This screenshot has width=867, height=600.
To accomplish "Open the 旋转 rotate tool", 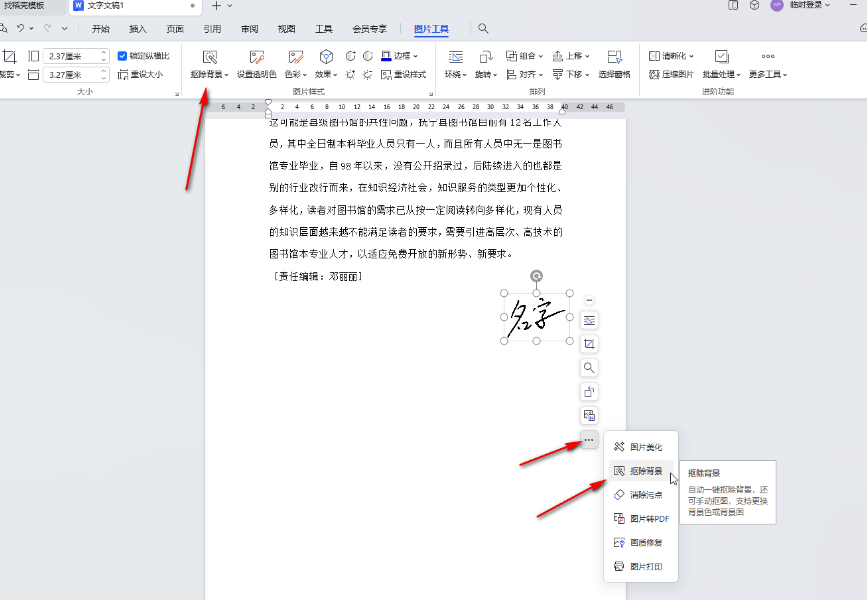I will point(486,65).
